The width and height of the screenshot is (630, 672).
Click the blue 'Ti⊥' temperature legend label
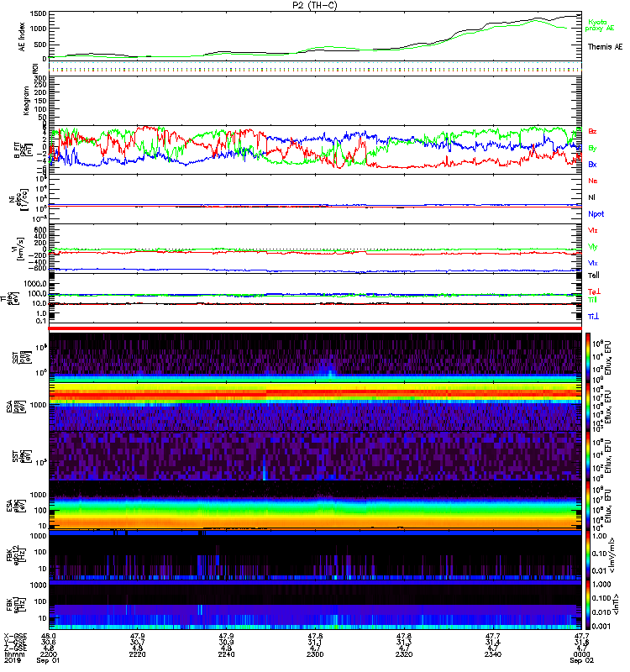[593, 317]
